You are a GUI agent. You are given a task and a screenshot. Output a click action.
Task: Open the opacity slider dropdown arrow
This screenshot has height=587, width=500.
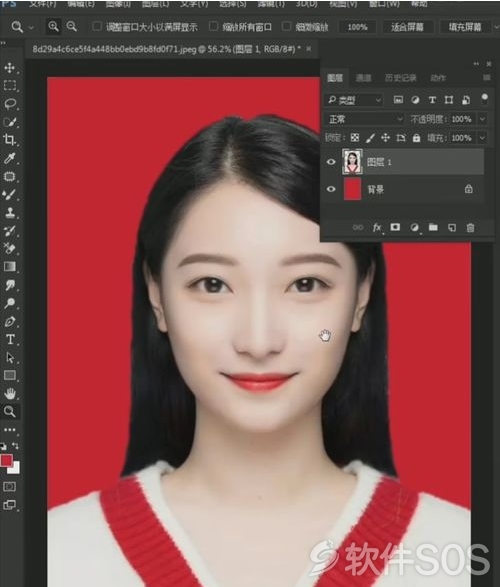click(x=482, y=119)
